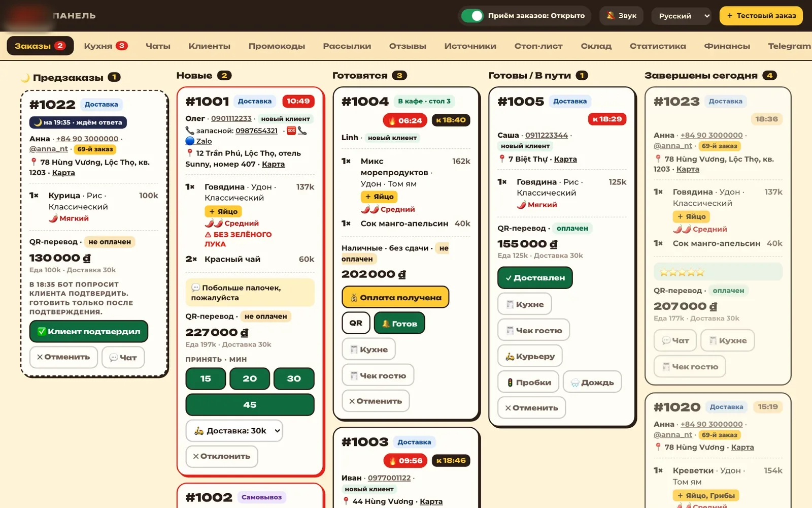Click the Пробки traffic-light button
Screen dimensions: 812x508
(528, 382)
